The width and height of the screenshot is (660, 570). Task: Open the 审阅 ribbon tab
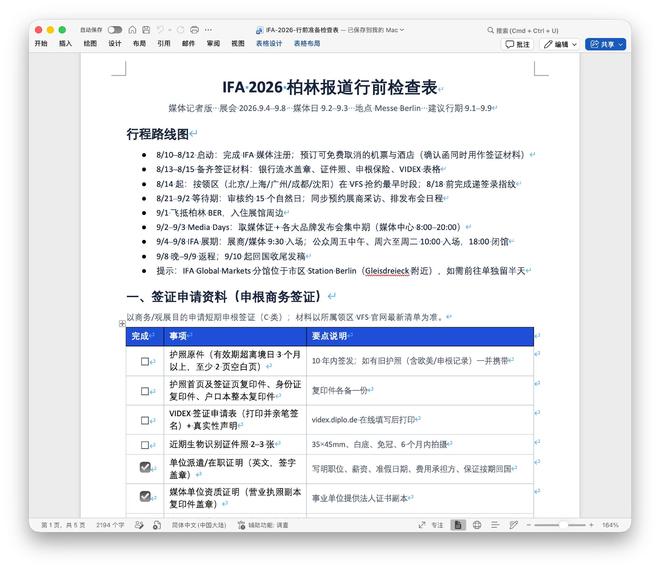pyautogui.click(x=213, y=43)
